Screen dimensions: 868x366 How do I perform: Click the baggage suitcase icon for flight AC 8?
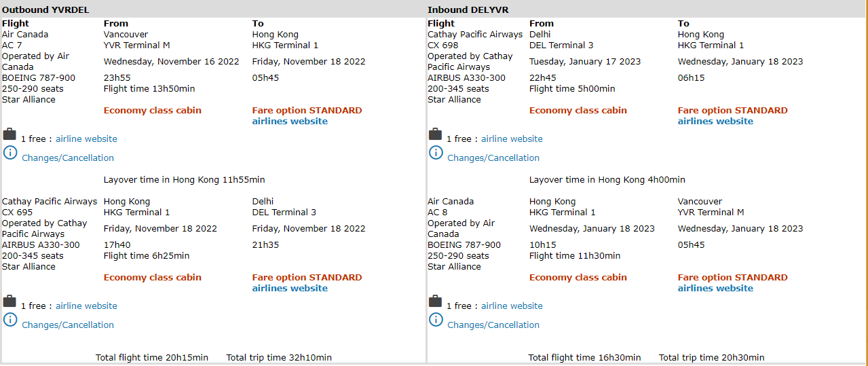point(435,301)
